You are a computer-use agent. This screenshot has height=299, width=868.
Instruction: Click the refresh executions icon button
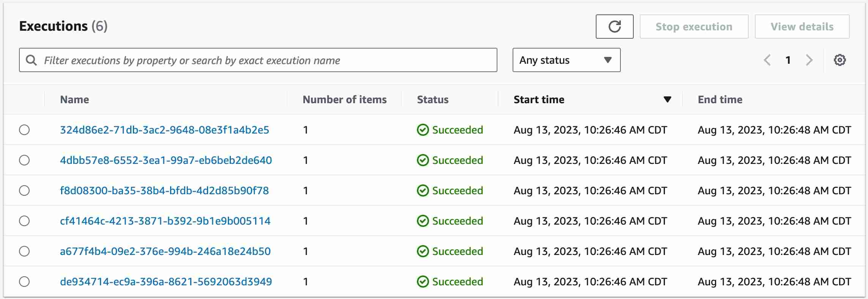click(614, 27)
